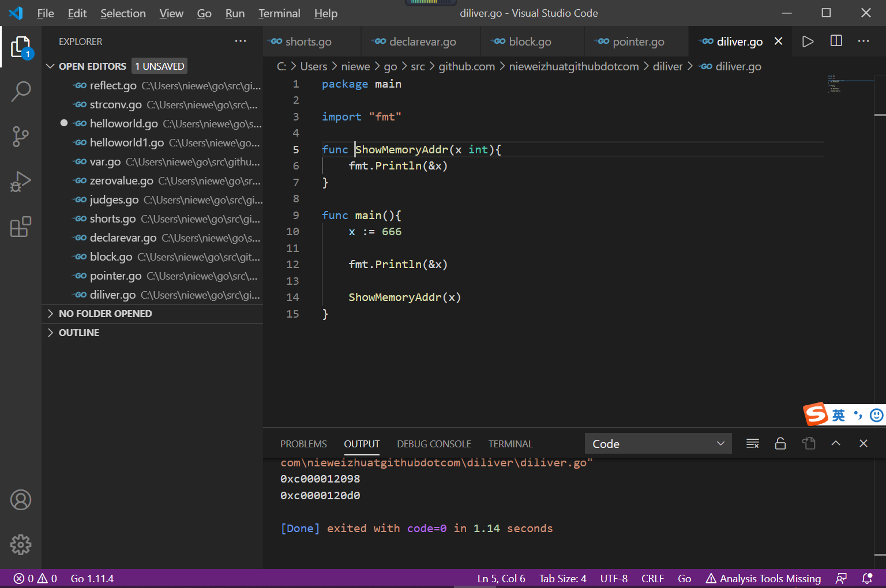The height and width of the screenshot is (588, 886).
Task: Open the Edit menu
Action: tap(77, 13)
